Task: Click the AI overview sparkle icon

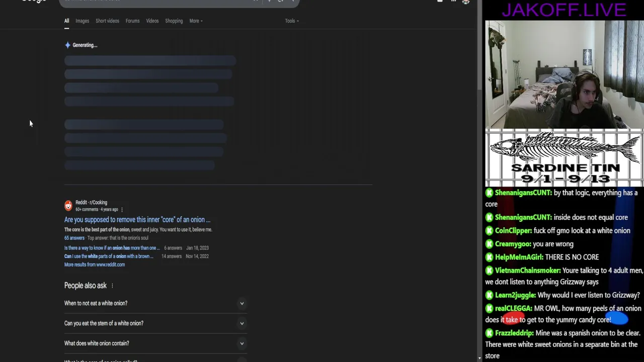Action: (67, 45)
